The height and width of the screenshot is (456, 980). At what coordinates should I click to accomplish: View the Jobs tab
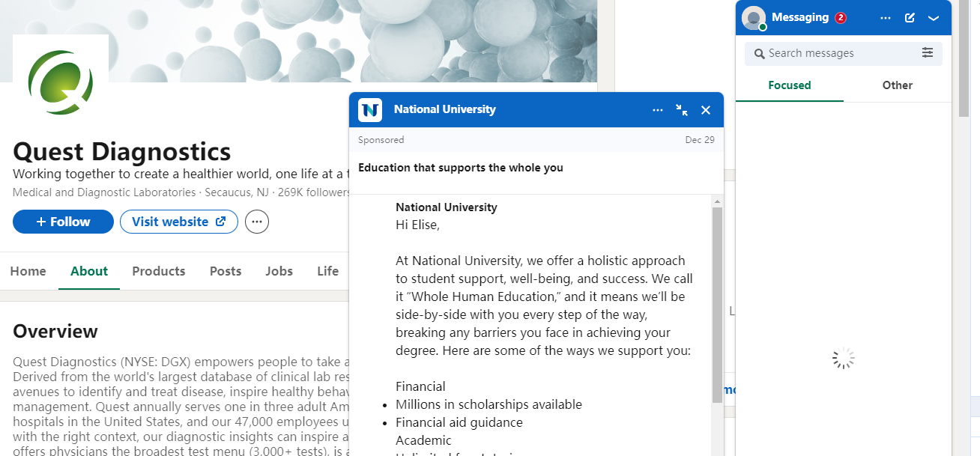pyautogui.click(x=279, y=271)
